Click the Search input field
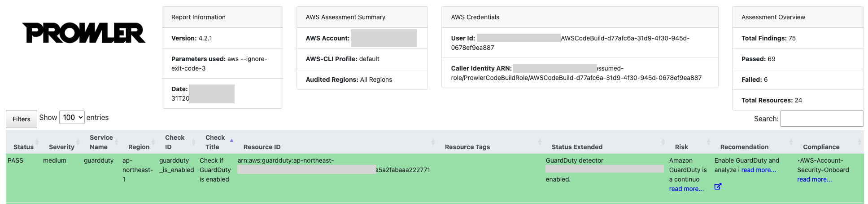Viewport: 868px width, 204px height. (822, 119)
